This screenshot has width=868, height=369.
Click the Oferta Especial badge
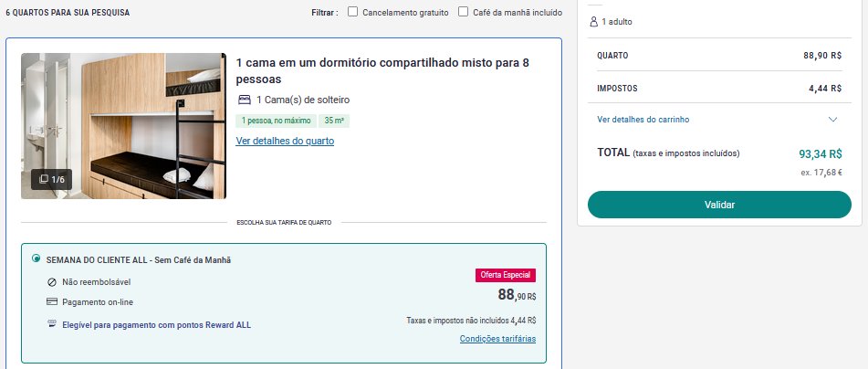(x=506, y=275)
